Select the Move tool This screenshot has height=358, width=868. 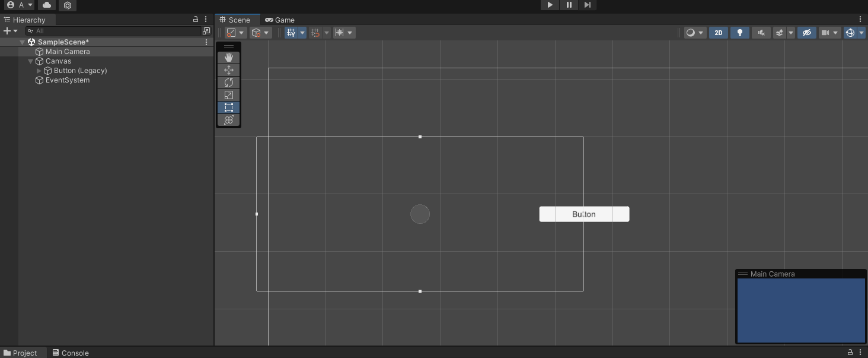pyautogui.click(x=228, y=70)
